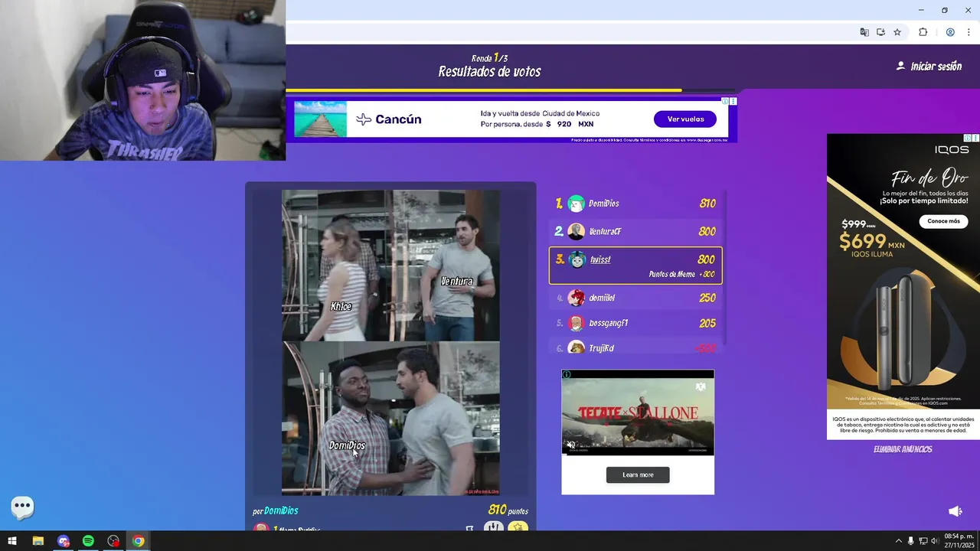Click the flag report icon under meme
Screen dimensions: 980x551
pyautogui.click(x=469, y=527)
